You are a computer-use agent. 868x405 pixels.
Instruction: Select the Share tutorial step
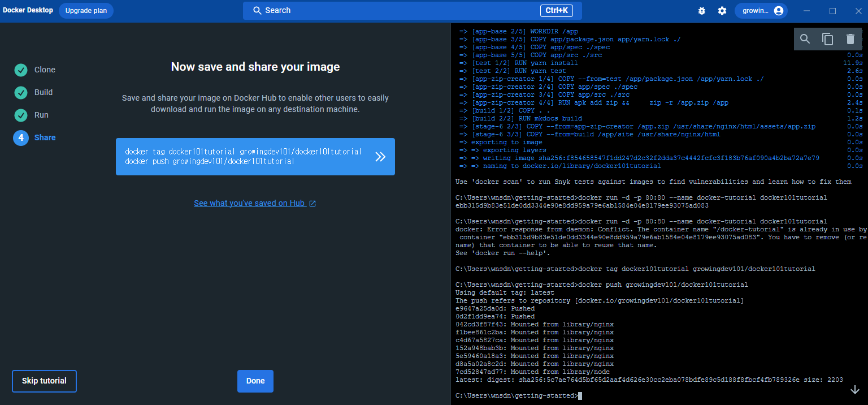[x=45, y=137]
